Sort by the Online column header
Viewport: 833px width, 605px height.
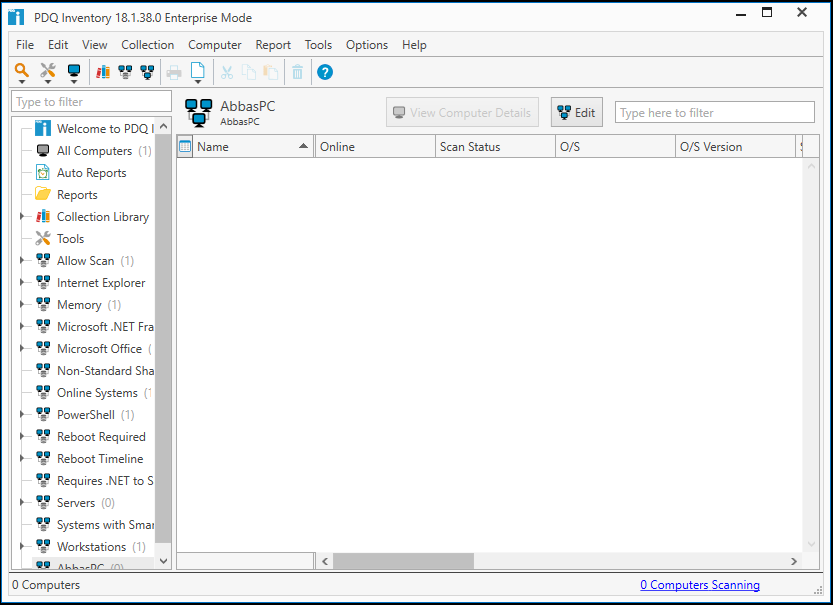click(x=375, y=147)
